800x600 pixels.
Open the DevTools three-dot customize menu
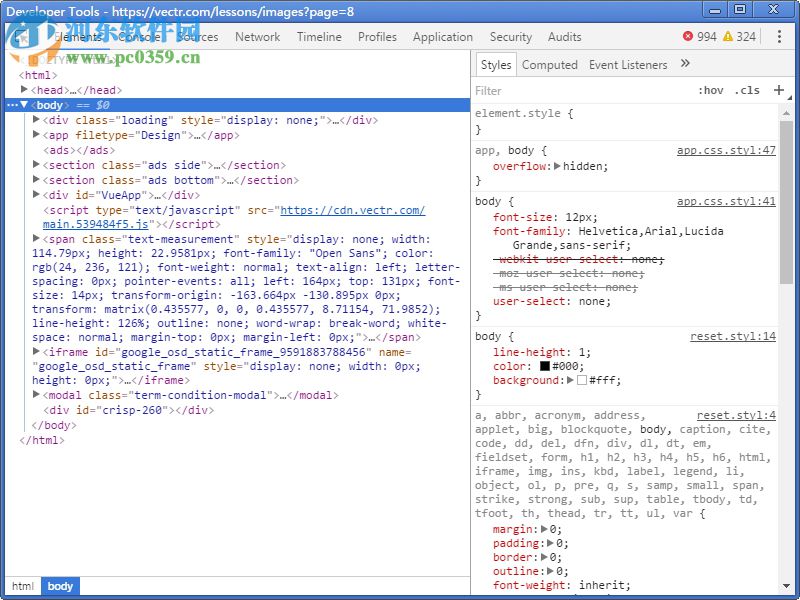pos(781,37)
